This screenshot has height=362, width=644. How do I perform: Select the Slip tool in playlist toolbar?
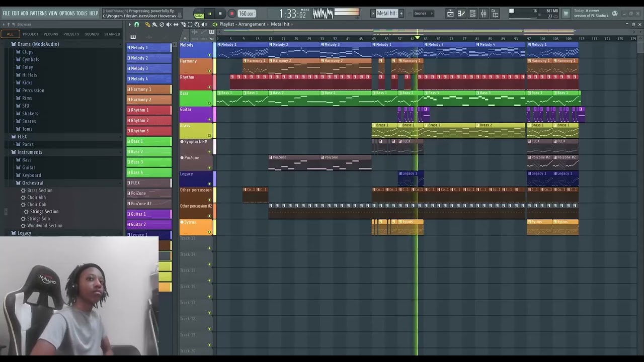tap(176, 24)
